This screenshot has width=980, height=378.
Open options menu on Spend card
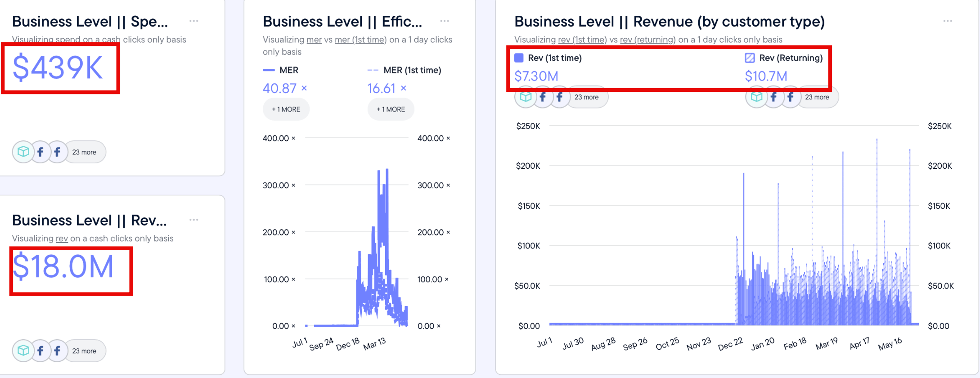[x=193, y=21]
